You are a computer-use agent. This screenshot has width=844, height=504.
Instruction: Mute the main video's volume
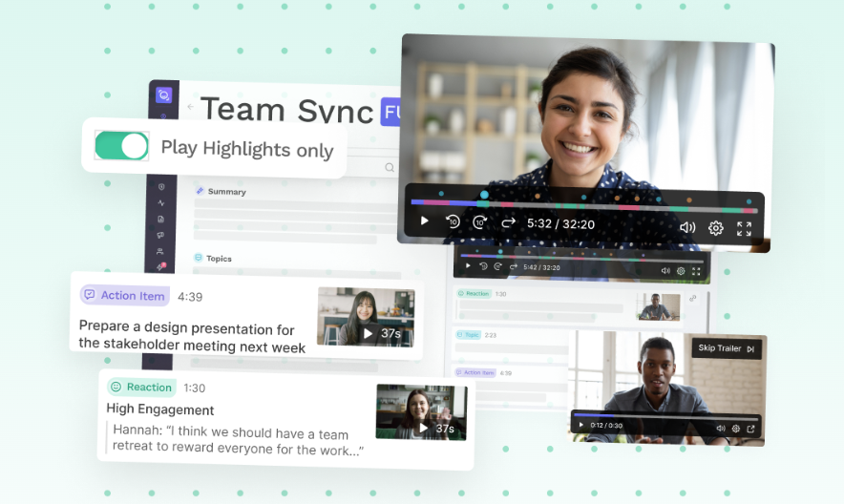click(687, 227)
